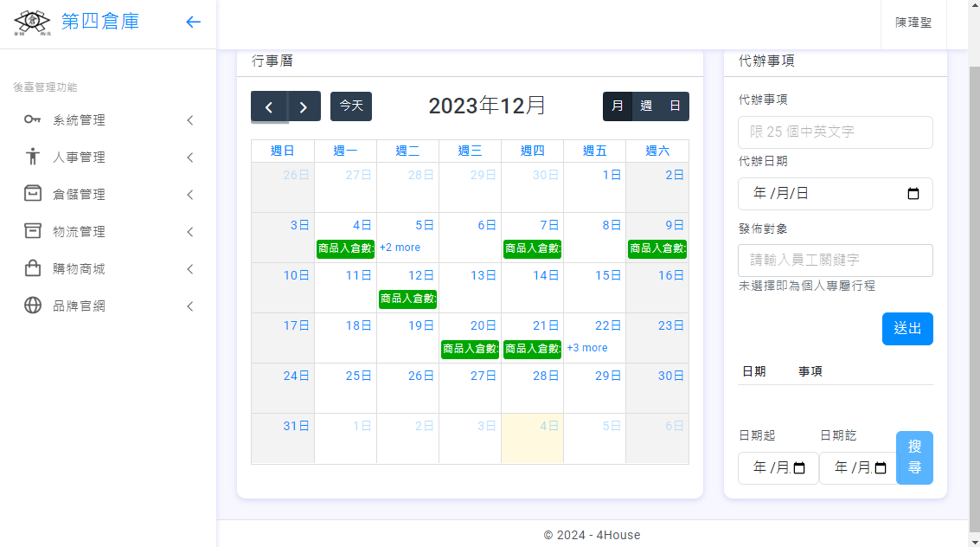This screenshot has height=547, width=980.
Task: Show +2 more events on 5日
Action: point(400,248)
